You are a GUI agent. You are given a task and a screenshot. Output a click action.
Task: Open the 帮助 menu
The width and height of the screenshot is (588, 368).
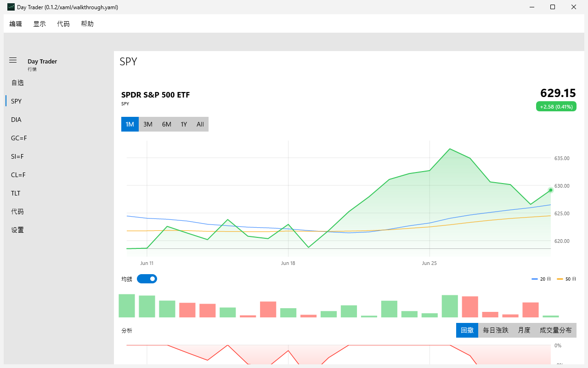click(87, 24)
